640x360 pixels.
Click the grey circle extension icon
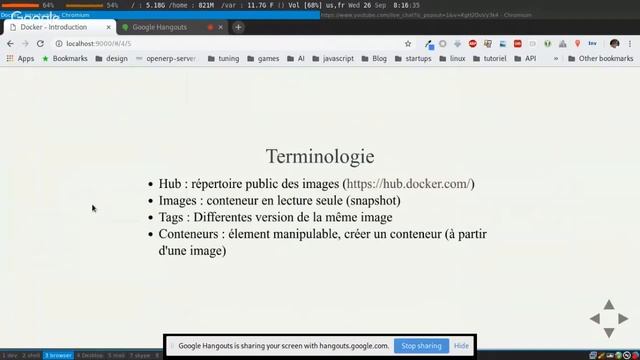(443, 44)
